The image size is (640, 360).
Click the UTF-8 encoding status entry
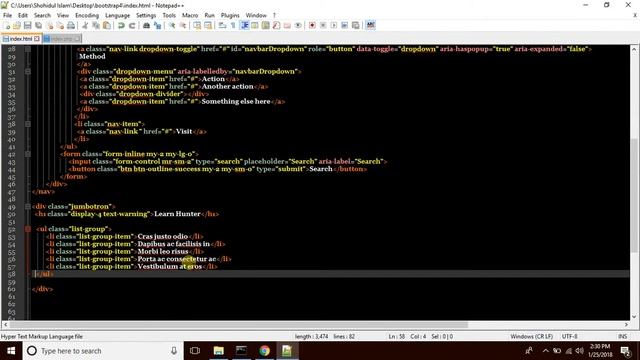[569, 337]
